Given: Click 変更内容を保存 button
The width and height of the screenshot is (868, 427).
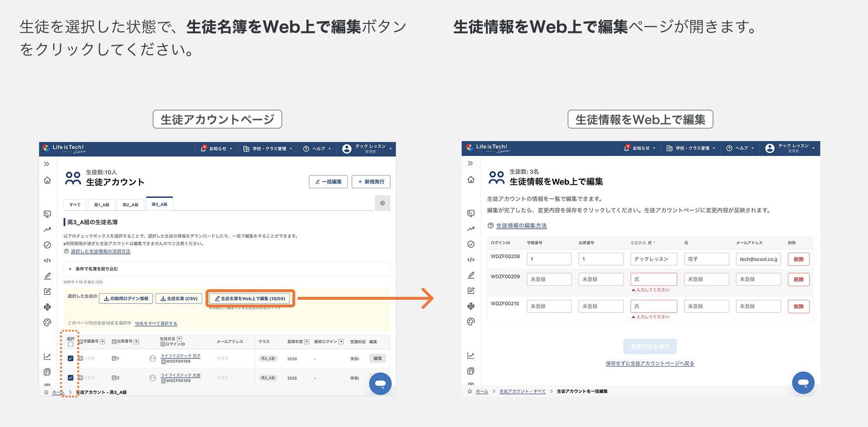Looking at the screenshot, I should pos(650,346).
